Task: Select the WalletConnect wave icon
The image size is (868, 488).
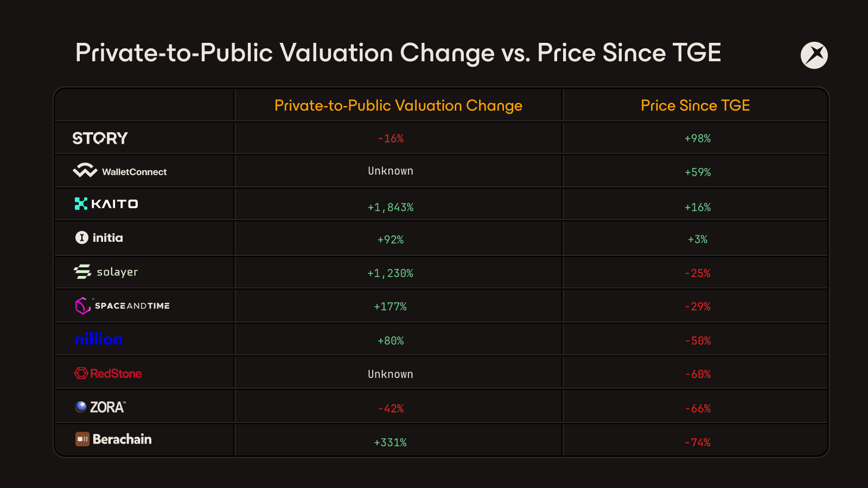Action: tap(85, 170)
